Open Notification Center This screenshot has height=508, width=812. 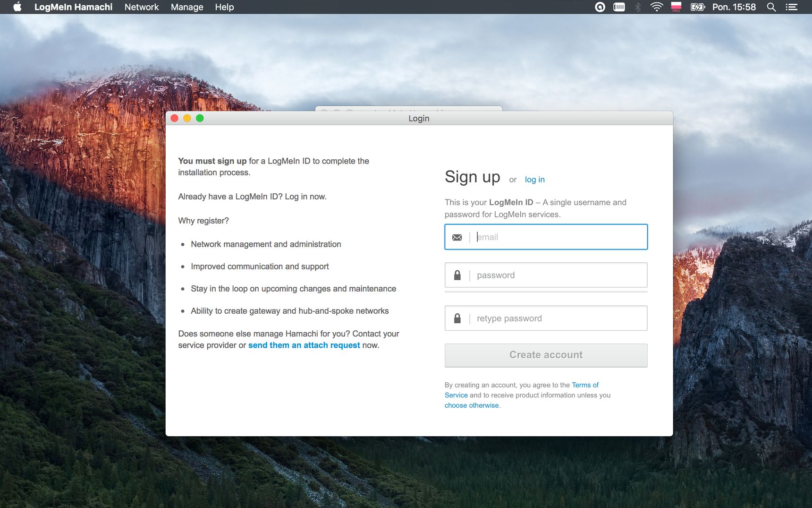(791, 7)
